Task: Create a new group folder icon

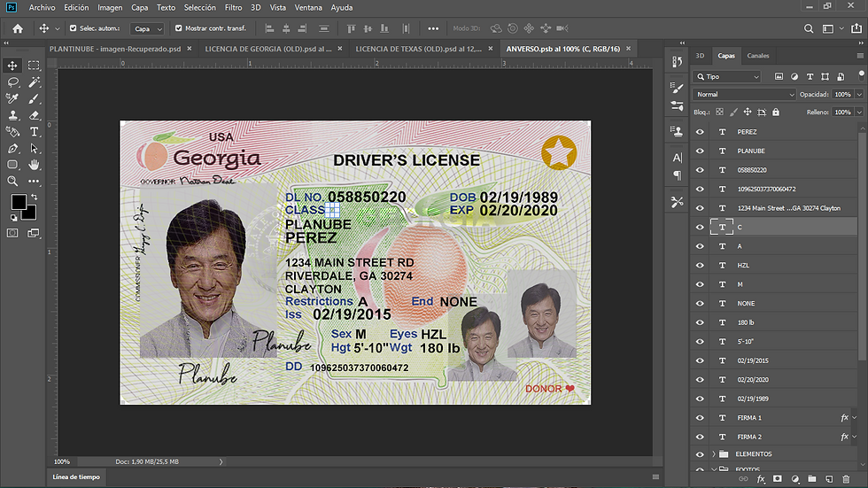Action: 812,479
